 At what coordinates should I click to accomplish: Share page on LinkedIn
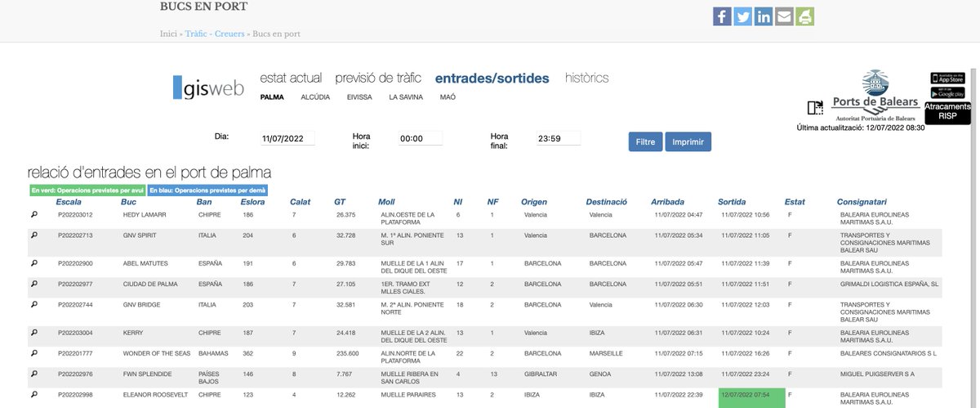point(764,16)
